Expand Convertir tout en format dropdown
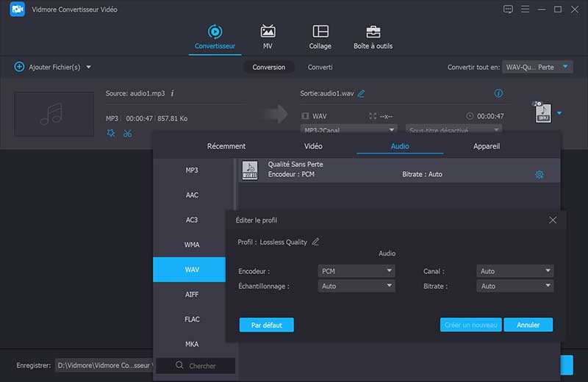 coord(537,67)
